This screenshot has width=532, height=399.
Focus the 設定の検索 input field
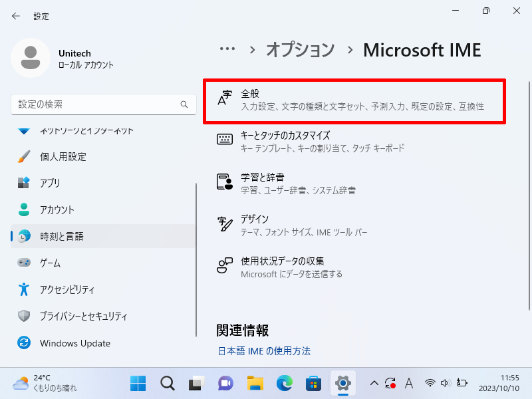pos(104,104)
